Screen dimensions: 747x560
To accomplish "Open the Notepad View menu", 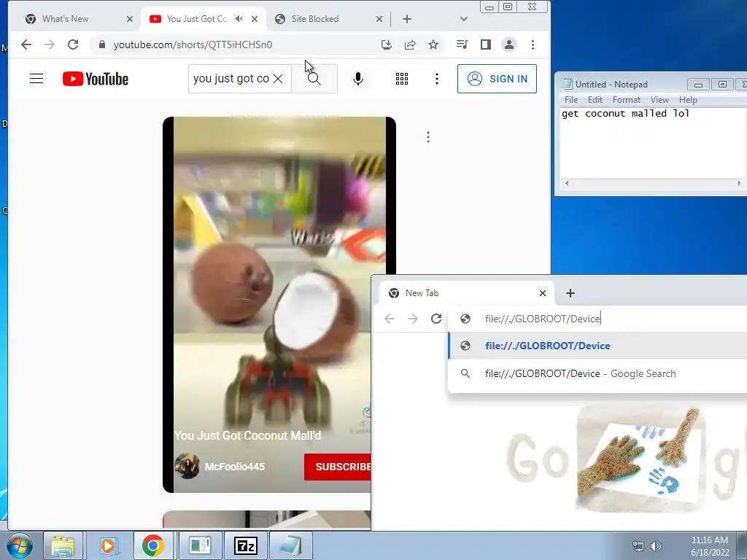I will tap(659, 99).
